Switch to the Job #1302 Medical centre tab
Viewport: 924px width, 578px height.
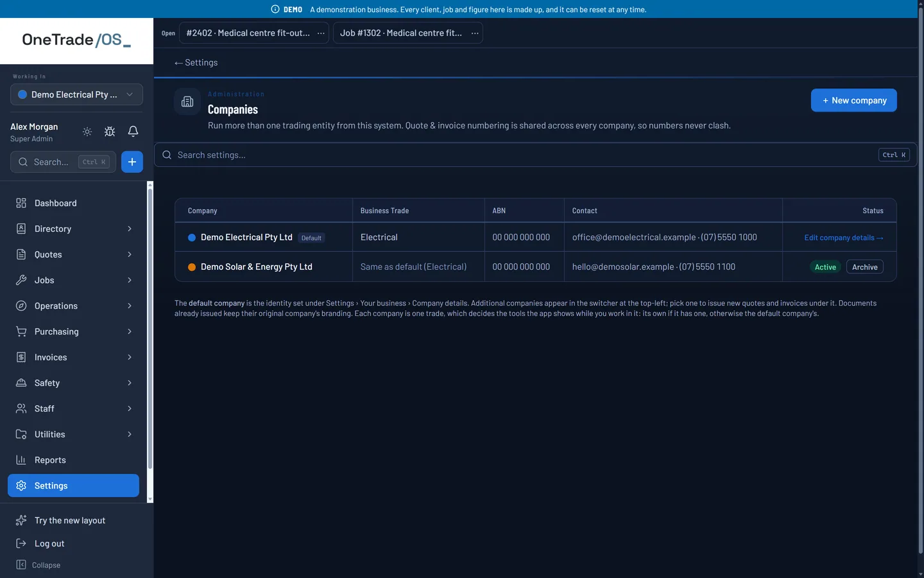tap(401, 33)
